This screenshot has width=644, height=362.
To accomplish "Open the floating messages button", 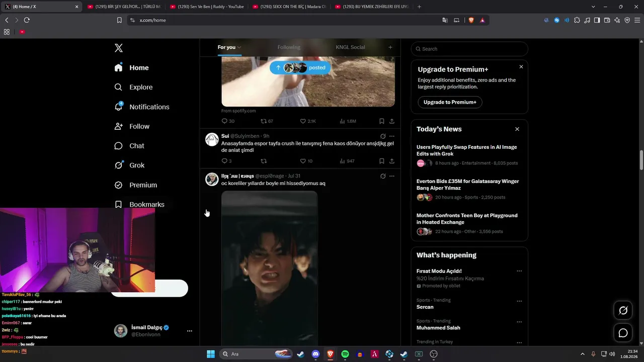I will point(623,333).
